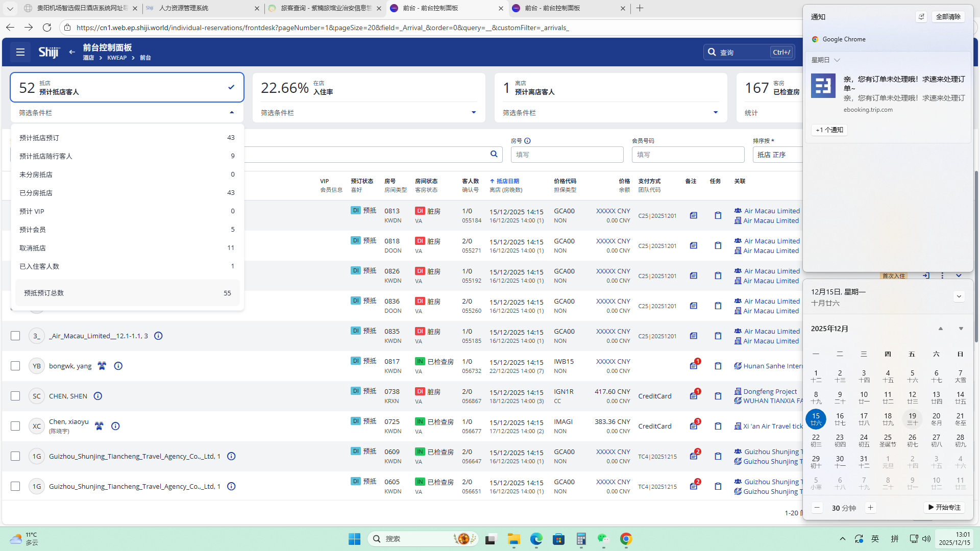Expand the occupancy rate filter bar
This screenshot has height=551, width=980.
[x=473, y=112]
